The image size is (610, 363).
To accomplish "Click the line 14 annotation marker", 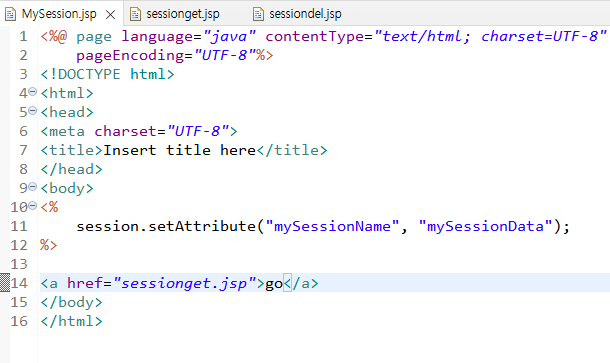I will (5, 282).
